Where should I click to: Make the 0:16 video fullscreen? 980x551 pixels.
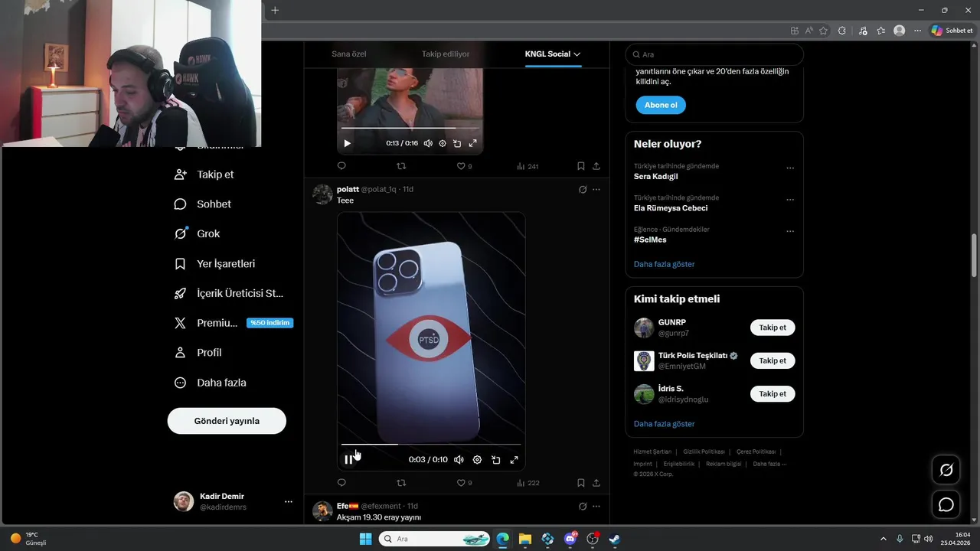pos(472,143)
